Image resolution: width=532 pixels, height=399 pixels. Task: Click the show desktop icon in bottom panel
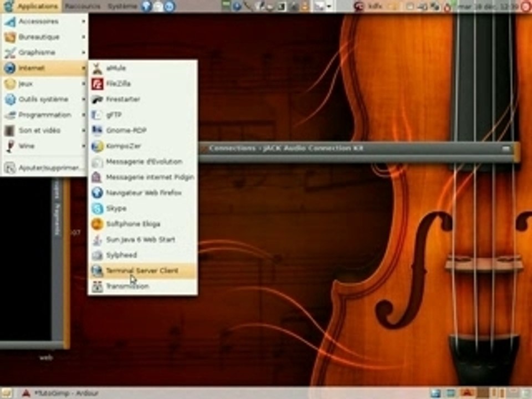point(7,393)
